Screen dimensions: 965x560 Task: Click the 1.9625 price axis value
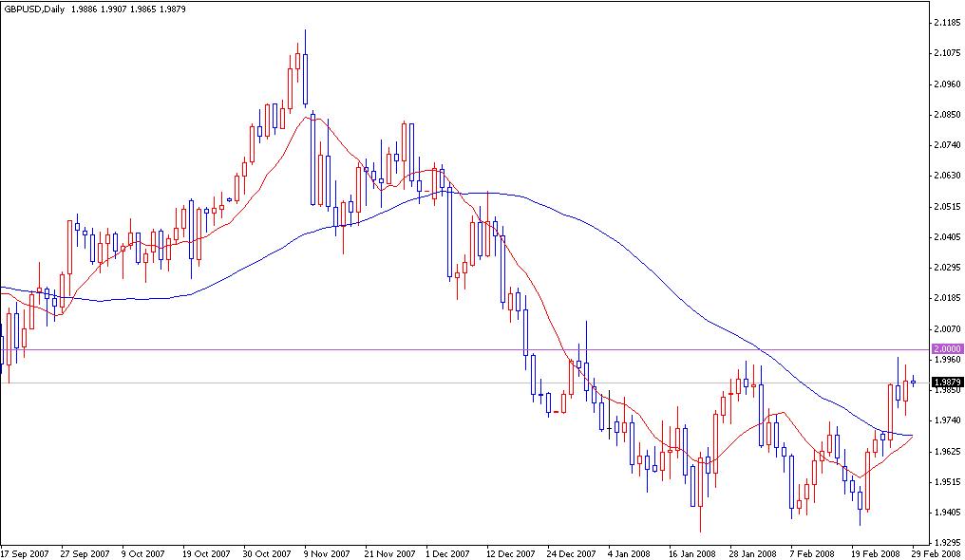coord(947,451)
